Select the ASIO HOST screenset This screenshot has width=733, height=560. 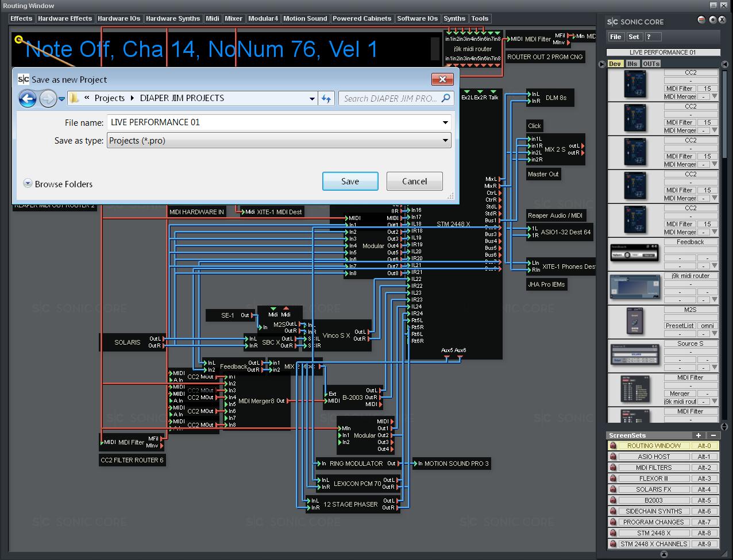pyautogui.click(x=654, y=457)
